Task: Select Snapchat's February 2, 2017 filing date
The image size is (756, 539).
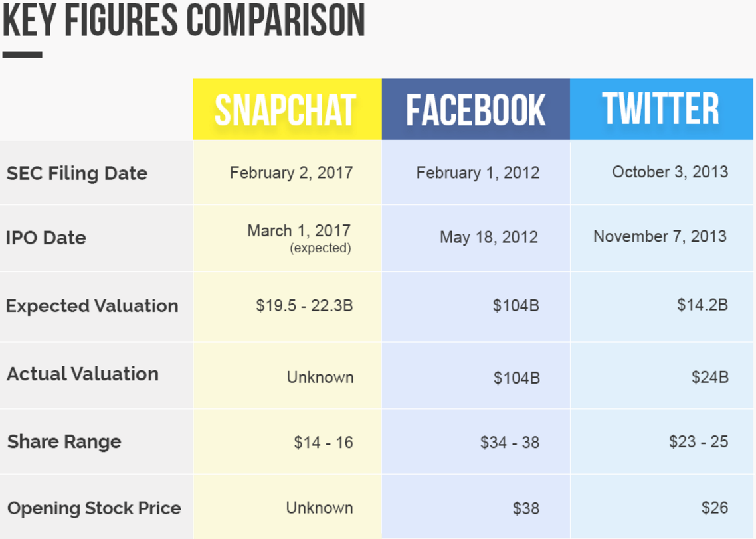Action: coord(291,173)
